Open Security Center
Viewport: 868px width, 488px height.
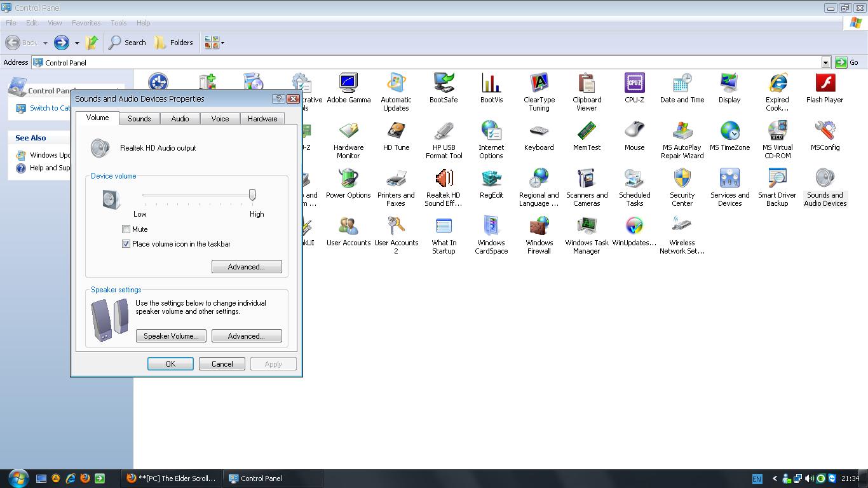(682, 187)
